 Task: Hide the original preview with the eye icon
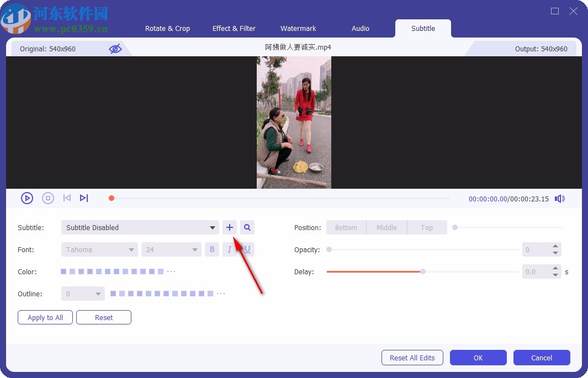point(115,49)
